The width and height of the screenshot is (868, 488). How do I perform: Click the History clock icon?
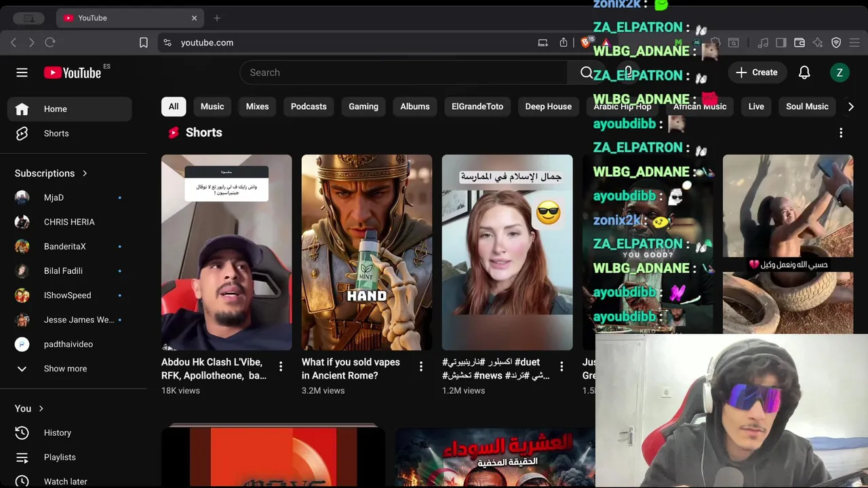tap(22, 432)
